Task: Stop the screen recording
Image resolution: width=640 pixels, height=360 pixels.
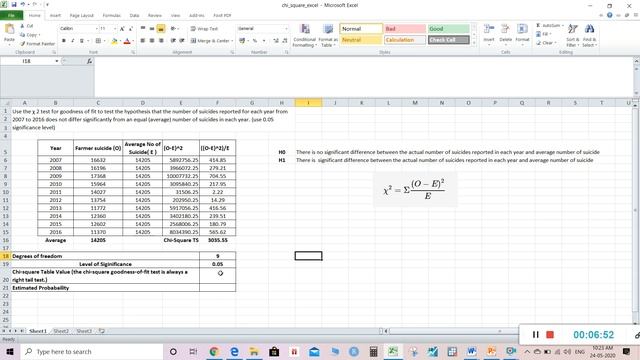Action: coord(550,335)
